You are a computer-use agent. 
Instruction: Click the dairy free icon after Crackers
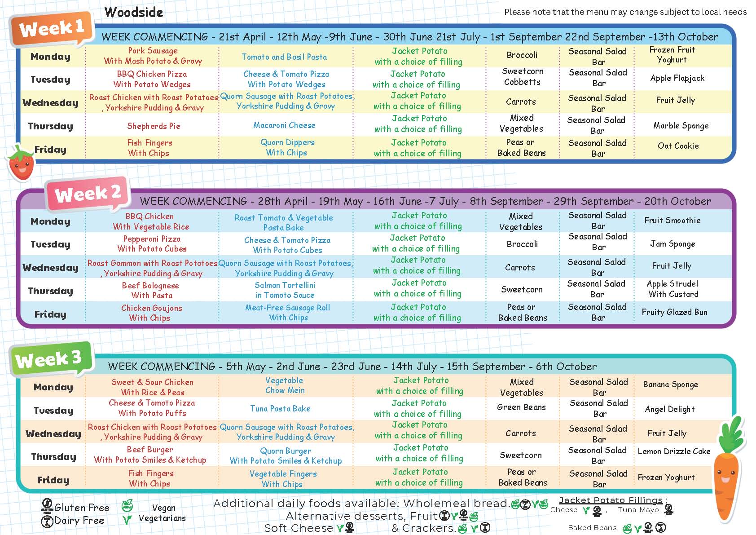coord(485,527)
